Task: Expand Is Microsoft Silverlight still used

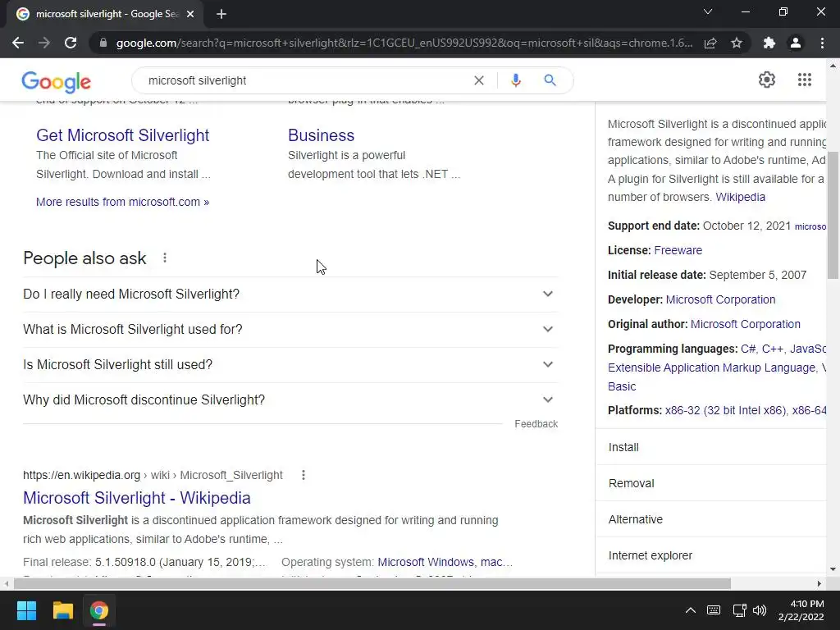Action: (x=290, y=365)
